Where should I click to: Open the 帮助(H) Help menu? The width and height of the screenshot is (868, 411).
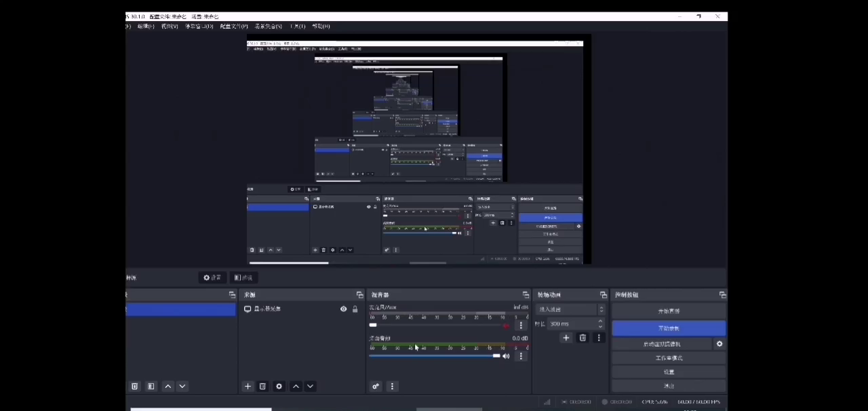[321, 26]
